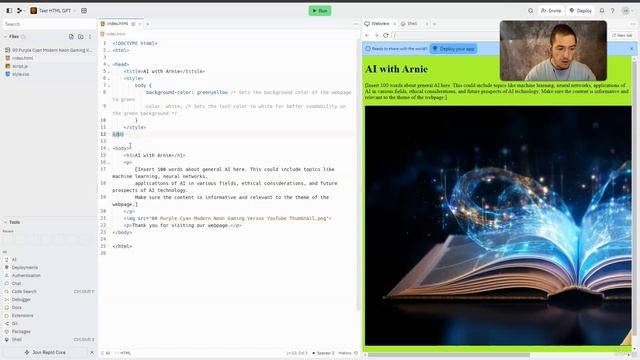This screenshot has width=640, height=360.
Task: Click the search magnifier icon in header
Action: click(530, 11)
